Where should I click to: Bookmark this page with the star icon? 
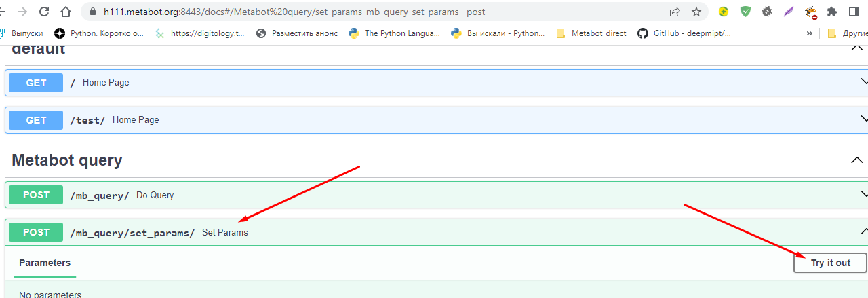[696, 12]
